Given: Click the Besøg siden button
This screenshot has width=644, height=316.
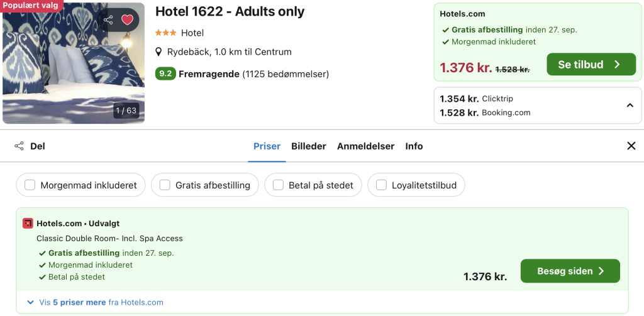Looking at the screenshot, I should coord(570,271).
